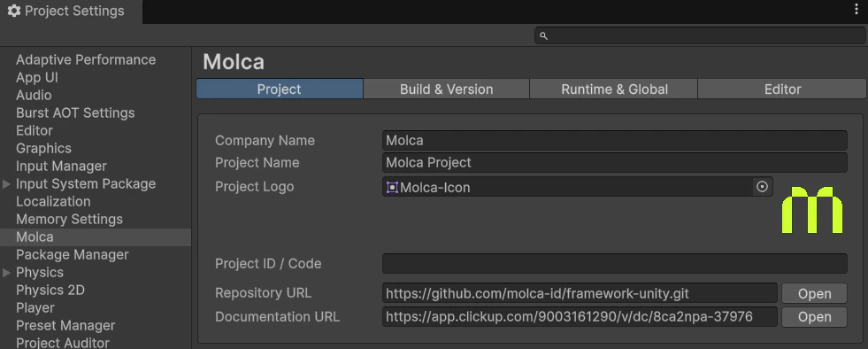Open the kebab menu in window corner
The width and height of the screenshot is (868, 349).
[x=856, y=10]
